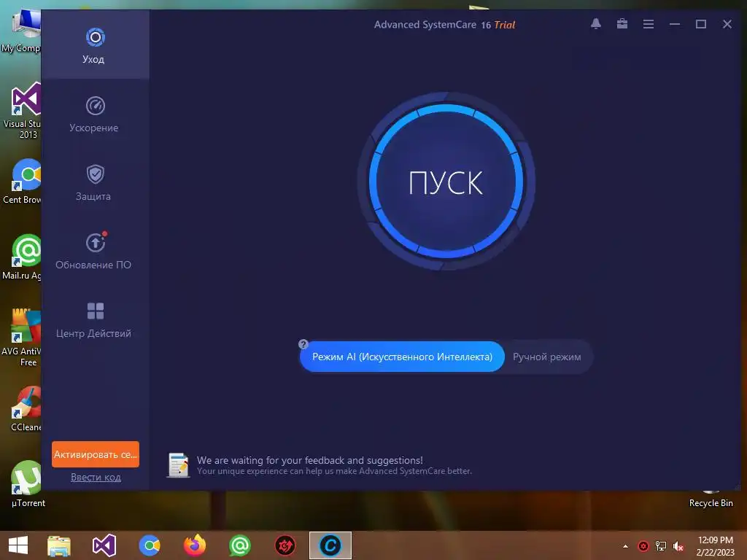747x560 pixels.
Task: Open the Центр Действий tab
Action: tap(95, 320)
